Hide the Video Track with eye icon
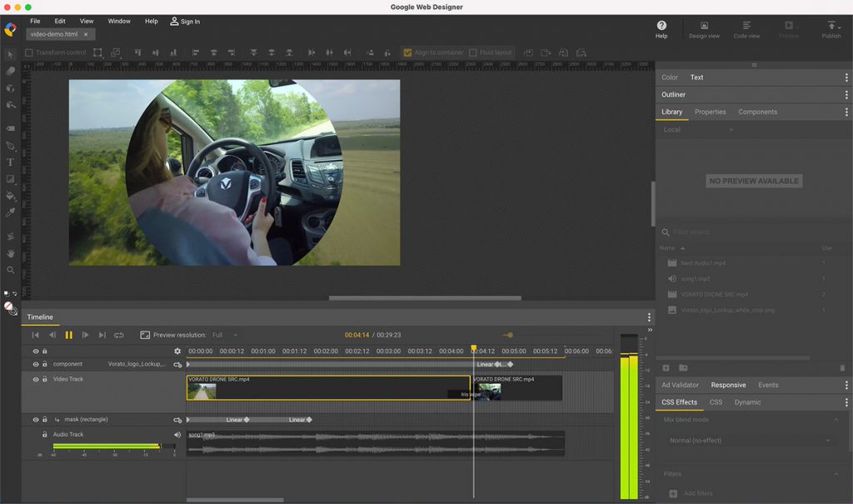Screen dimensions: 853x504 point(36,379)
